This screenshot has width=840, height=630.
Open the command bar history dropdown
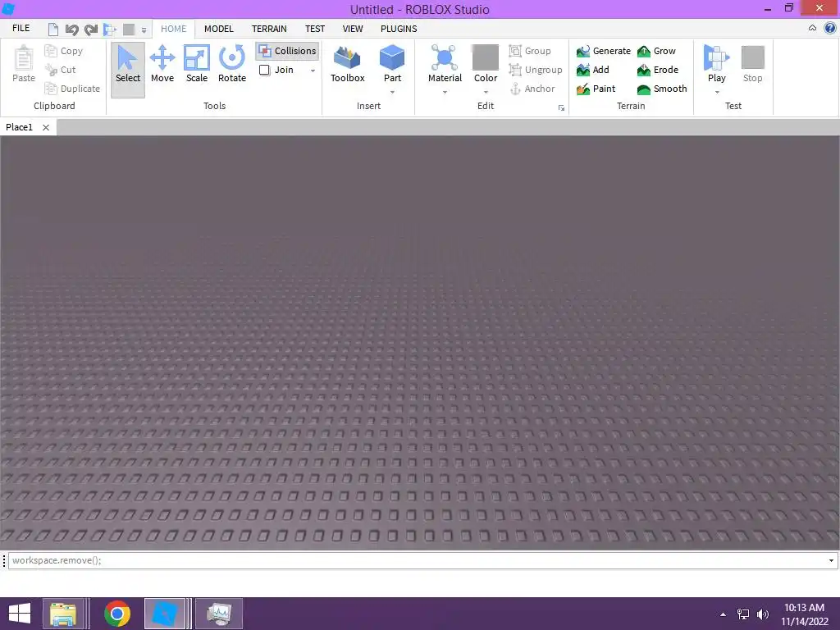click(831, 560)
